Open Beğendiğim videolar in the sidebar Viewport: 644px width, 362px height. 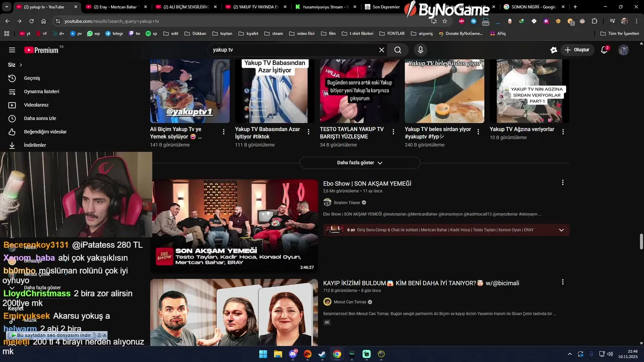(x=45, y=132)
